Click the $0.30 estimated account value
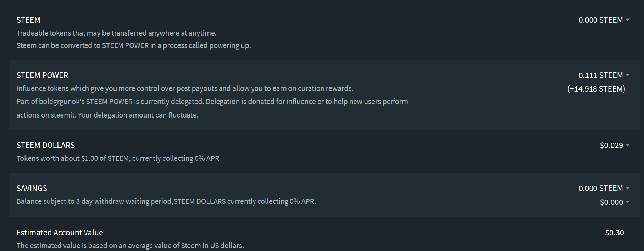 [614, 233]
